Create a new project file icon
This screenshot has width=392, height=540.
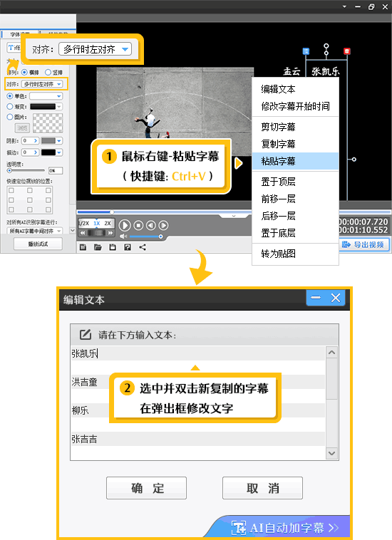pos(83,247)
